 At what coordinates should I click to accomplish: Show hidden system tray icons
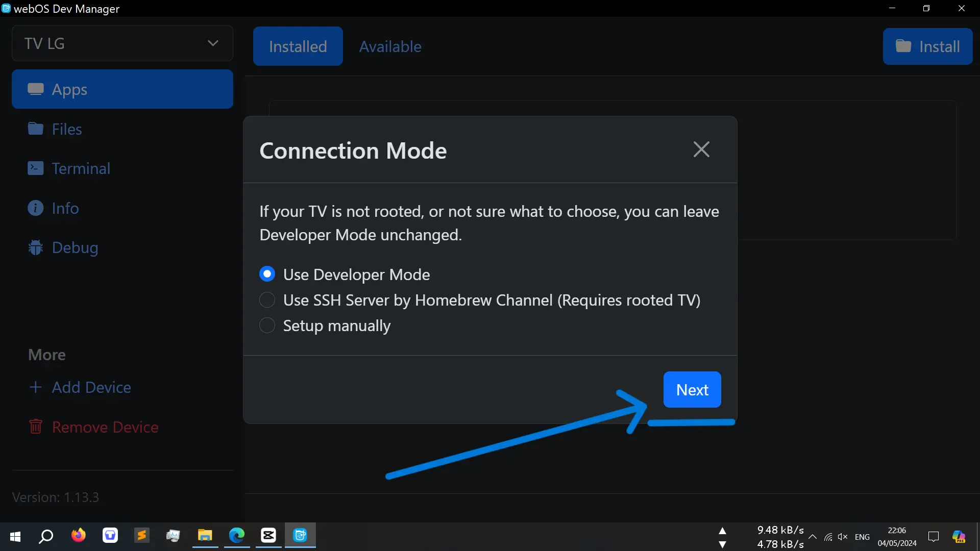813,537
